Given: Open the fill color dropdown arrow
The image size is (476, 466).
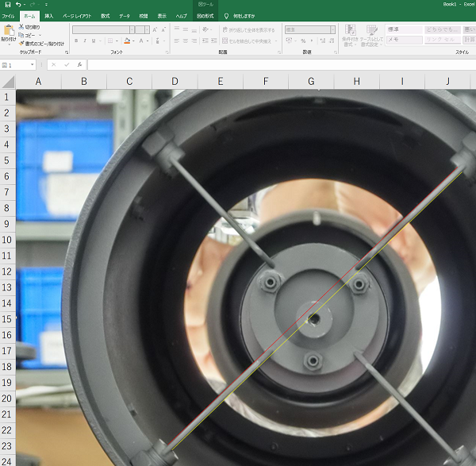Looking at the screenshot, I should point(133,40).
